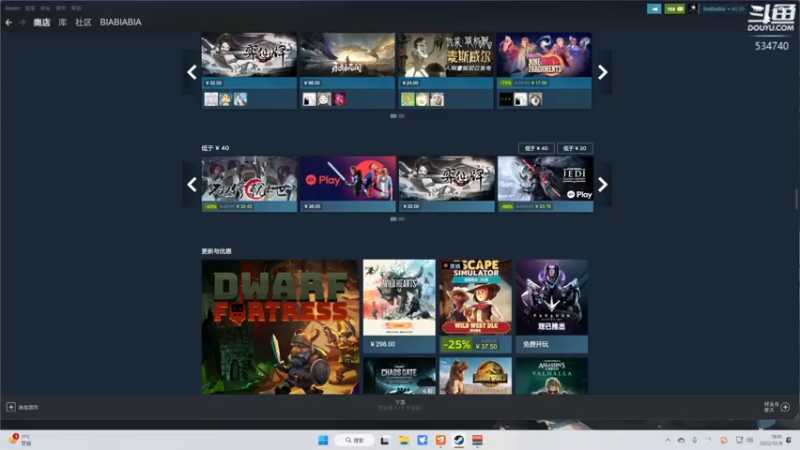Go to previous games in the 低于 ¥40 carousel

coord(192,184)
